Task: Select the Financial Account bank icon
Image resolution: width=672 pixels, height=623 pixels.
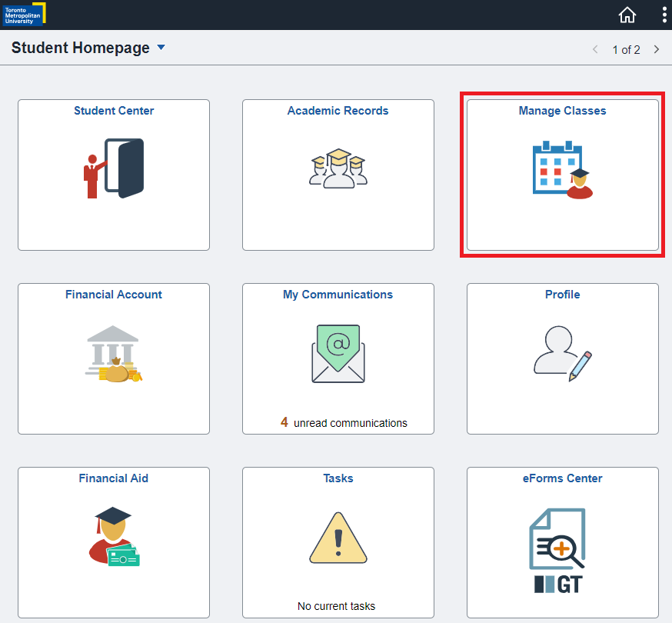Action: pyautogui.click(x=114, y=354)
